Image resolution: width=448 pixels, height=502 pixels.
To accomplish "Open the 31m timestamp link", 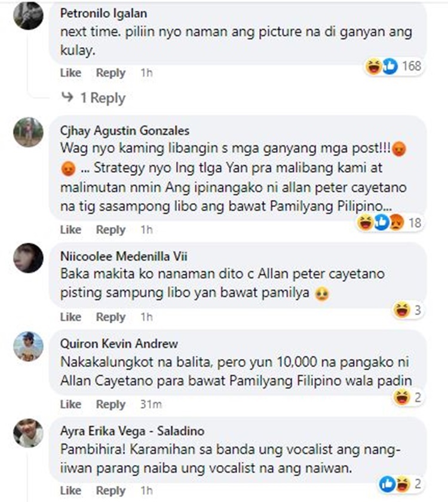I will (151, 405).
